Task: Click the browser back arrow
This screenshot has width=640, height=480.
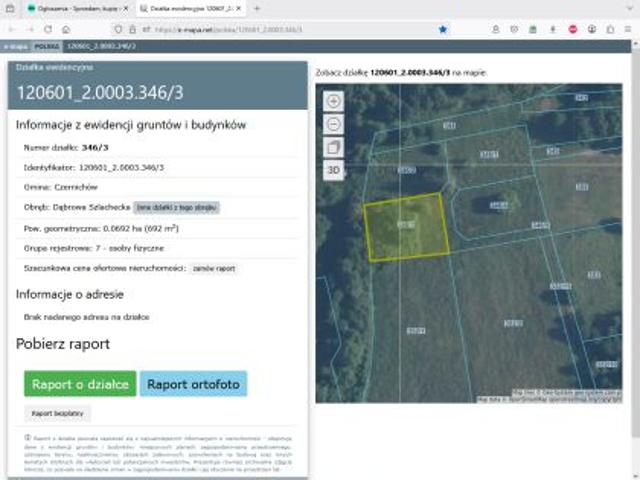Action: [11, 29]
